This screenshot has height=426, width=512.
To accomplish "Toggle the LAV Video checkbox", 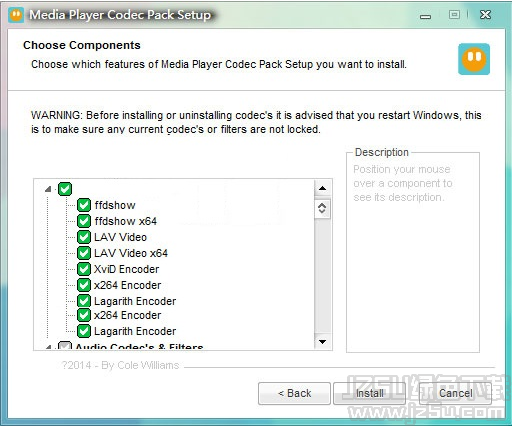I will click(x=84, y=237).
